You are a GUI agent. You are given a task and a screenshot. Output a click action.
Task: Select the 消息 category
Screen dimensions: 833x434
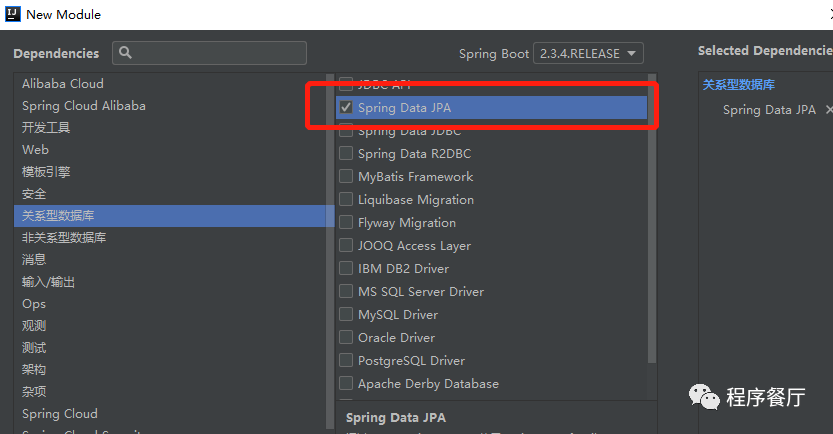(34, 260)
